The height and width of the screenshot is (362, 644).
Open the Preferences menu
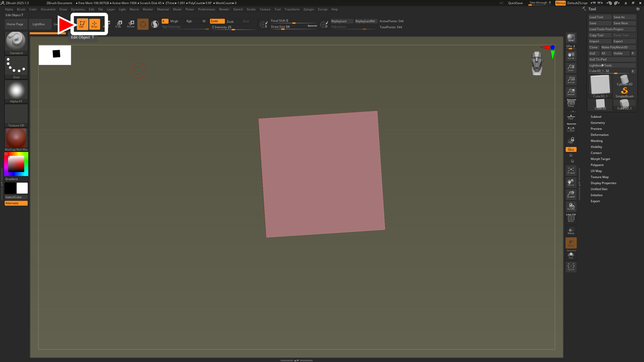pos(206,9)
